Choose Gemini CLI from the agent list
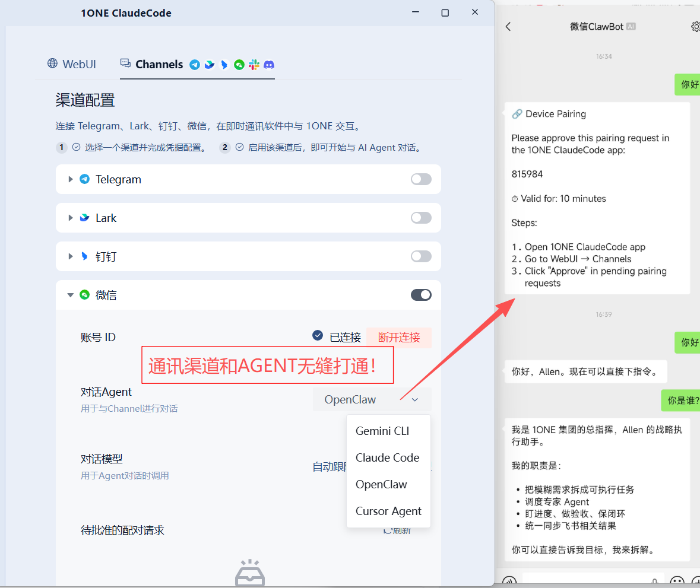This screenshot has width=700, height=588. point(388,431)
